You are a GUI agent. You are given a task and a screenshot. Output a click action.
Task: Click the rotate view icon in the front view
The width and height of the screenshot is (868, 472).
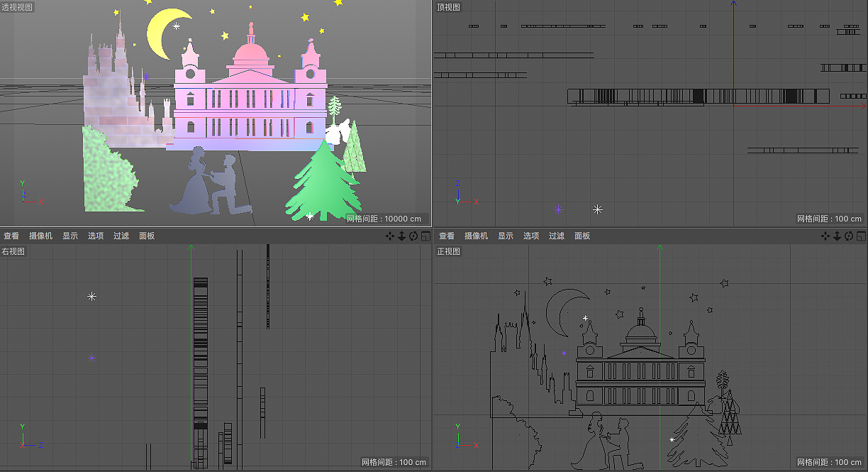tap(849, 236)
